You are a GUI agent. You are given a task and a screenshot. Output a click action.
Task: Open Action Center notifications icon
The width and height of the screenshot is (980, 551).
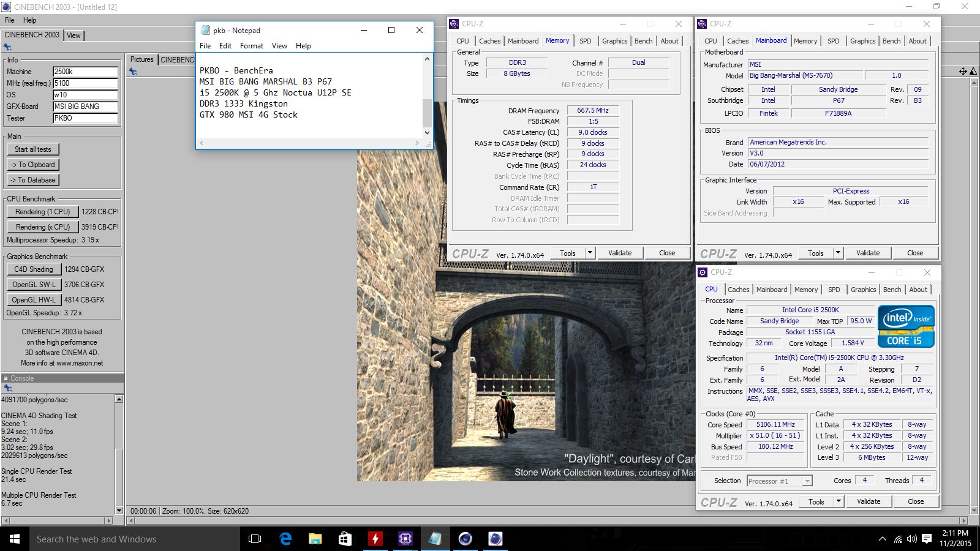[927, 539]
